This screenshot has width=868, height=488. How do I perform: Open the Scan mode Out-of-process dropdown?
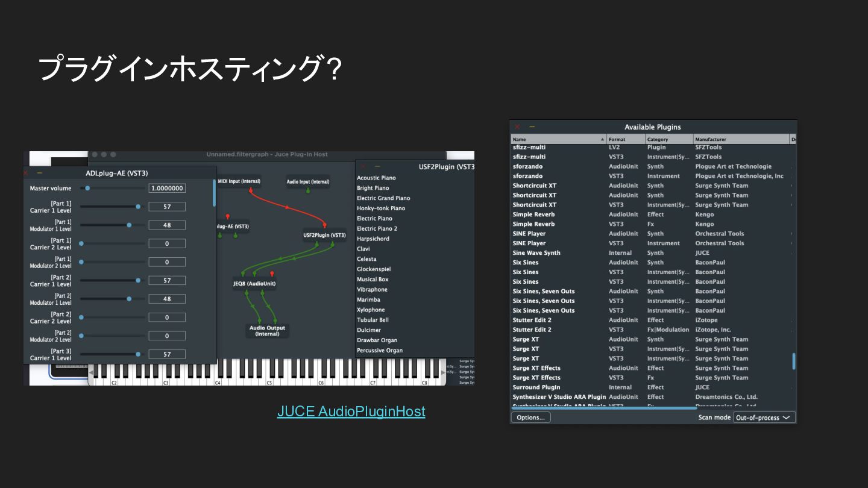point(764,418)
